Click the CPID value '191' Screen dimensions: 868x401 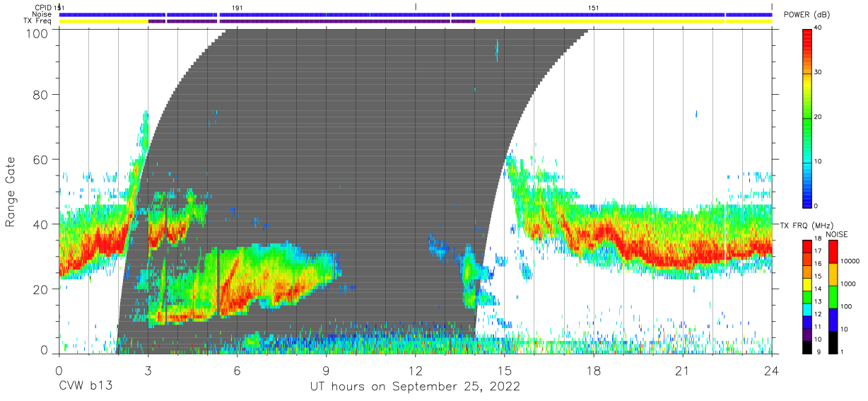pos(237,7)
